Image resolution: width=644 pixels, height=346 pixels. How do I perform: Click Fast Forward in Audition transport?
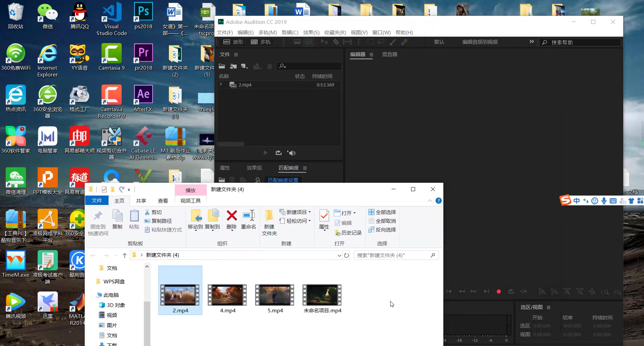(x=474, y=291)
